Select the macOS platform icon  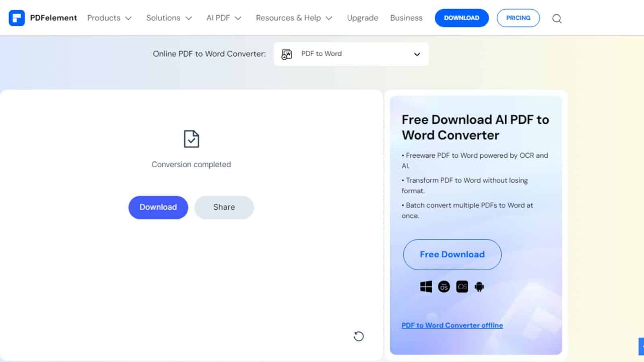444,286
